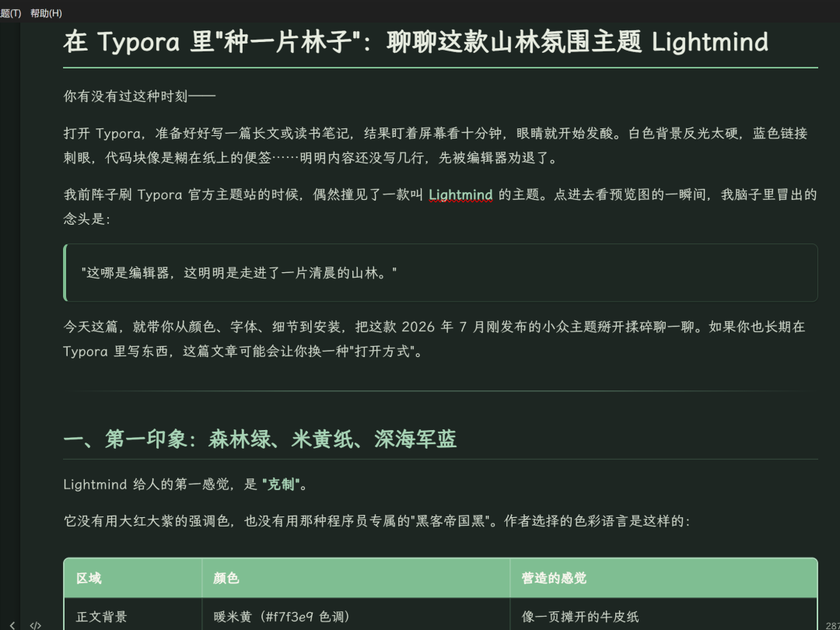Switch to source code mode icon
Viewport: 840px width, 630px height.
35,625
